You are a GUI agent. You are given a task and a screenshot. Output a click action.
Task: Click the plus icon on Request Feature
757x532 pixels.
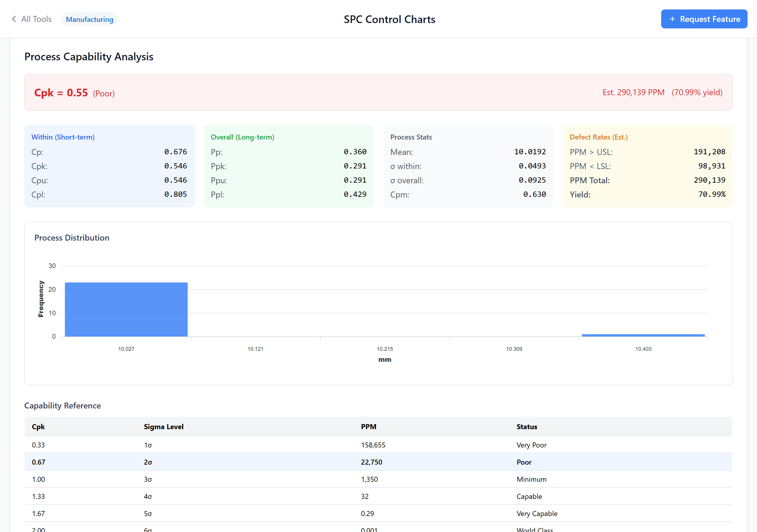672,19
